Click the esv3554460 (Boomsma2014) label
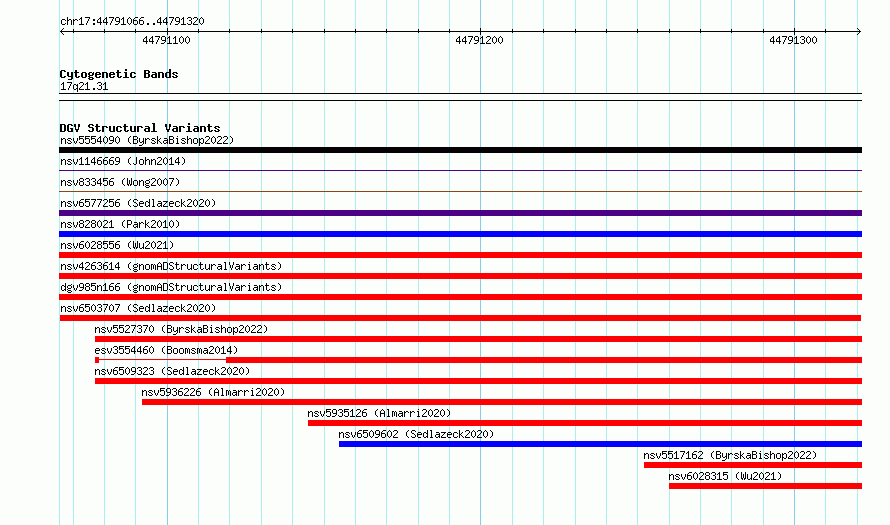The image size is (890, 525). click(166, 350)
